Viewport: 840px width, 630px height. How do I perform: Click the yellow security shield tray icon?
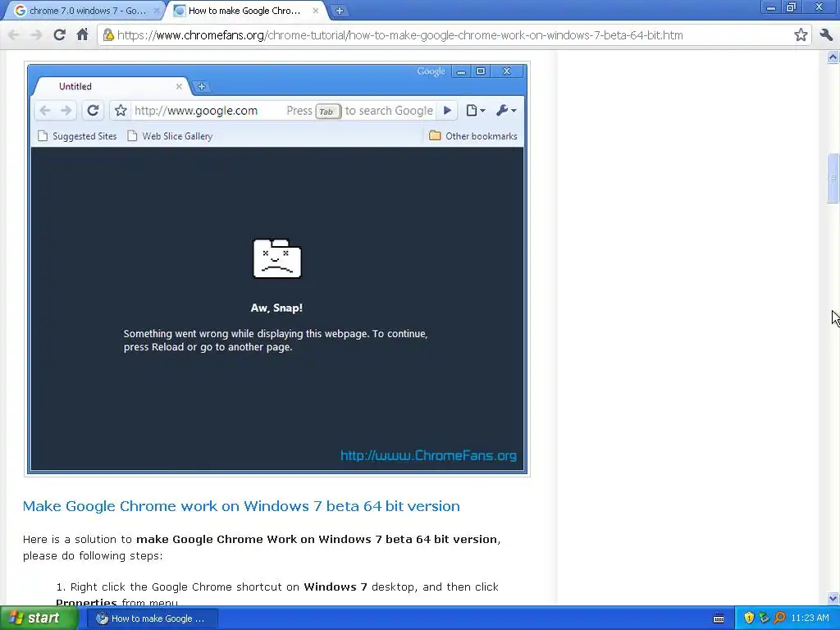(749, 619)
